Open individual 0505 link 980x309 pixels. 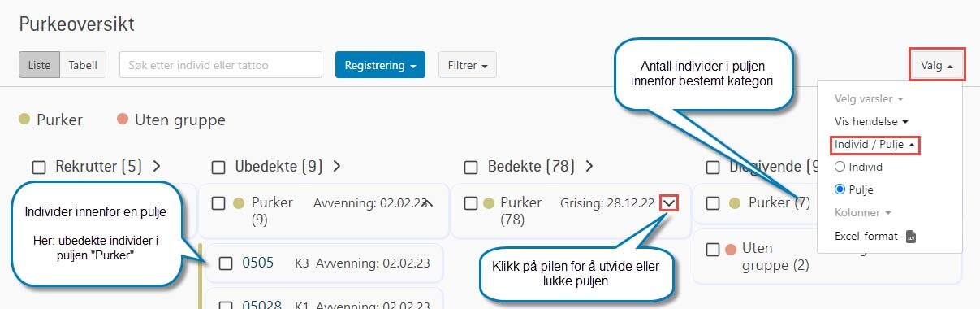click(x=258, y=263)
